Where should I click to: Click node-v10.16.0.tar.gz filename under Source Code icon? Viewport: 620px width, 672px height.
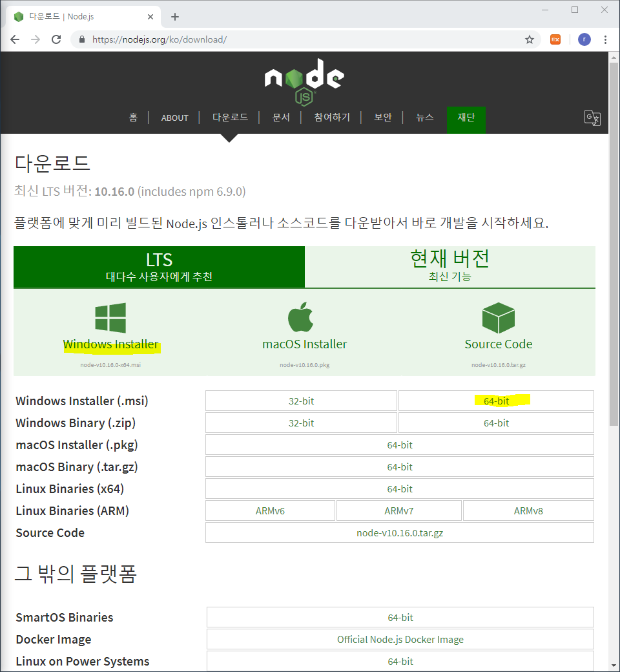coord(499,364)
